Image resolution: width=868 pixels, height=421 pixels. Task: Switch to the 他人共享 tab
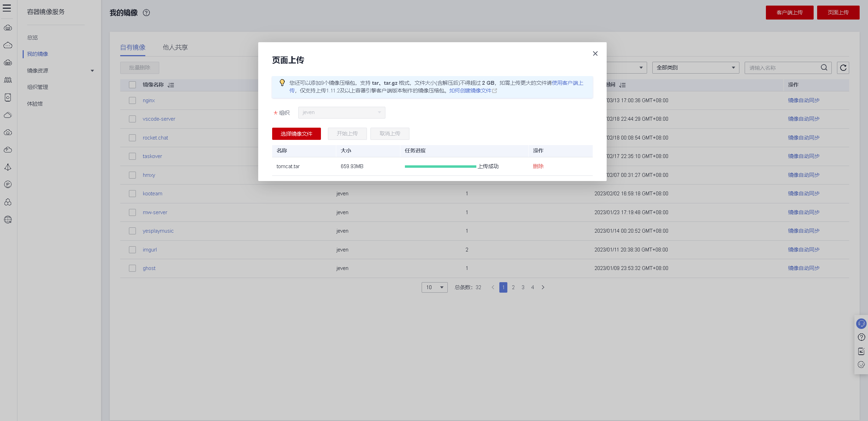pyautogui.click(x=175, y=47)
